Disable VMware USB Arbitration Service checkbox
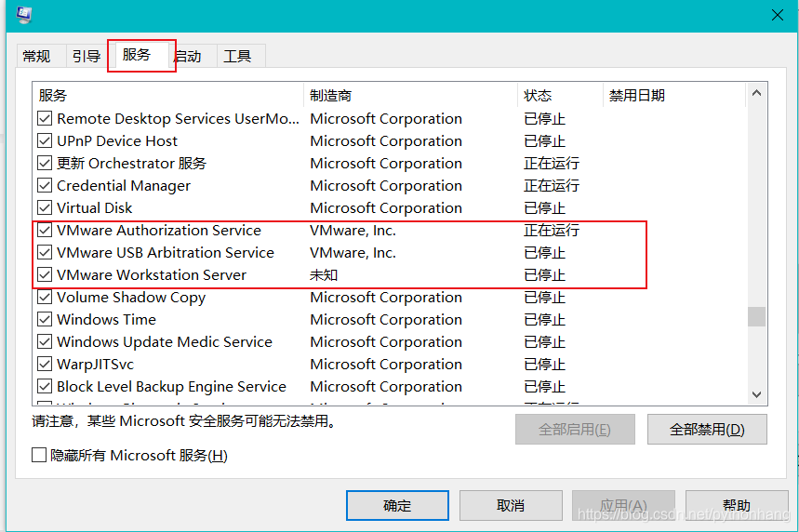The height and width of the screenshot is (532, 799). tap(45, 252)
